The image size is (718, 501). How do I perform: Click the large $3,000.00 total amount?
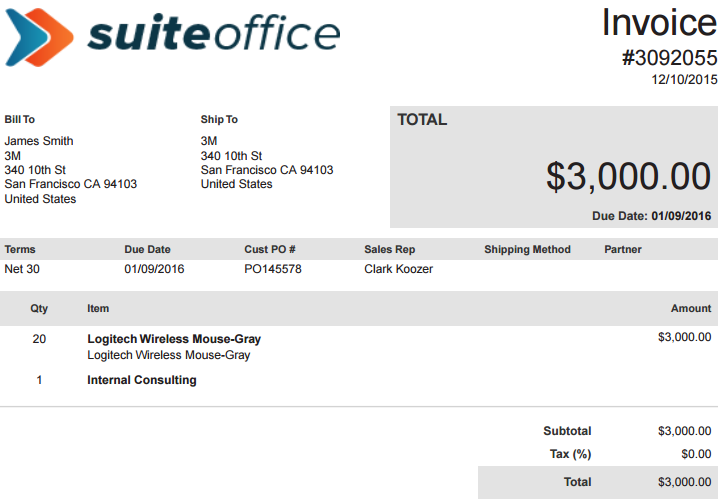[x=628, y=176]
